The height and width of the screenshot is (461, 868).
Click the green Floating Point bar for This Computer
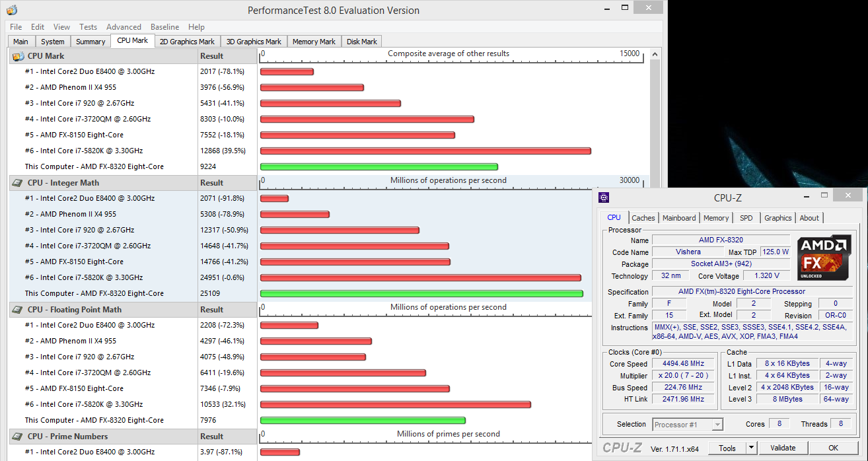click(x=363, y=421)
